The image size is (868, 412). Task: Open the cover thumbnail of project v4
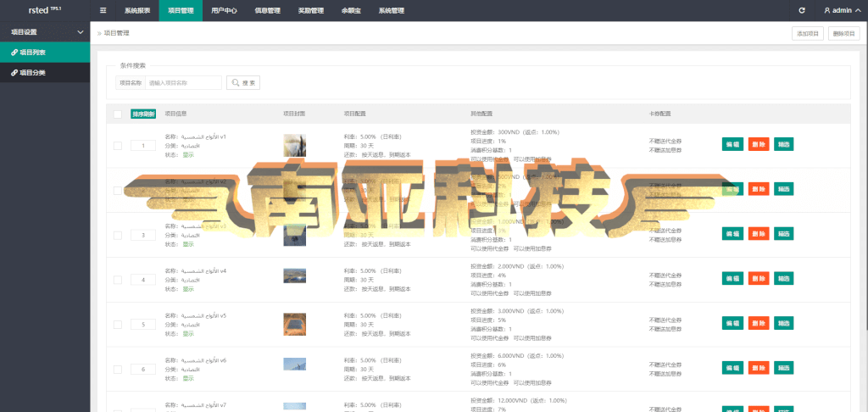[294, 276]
